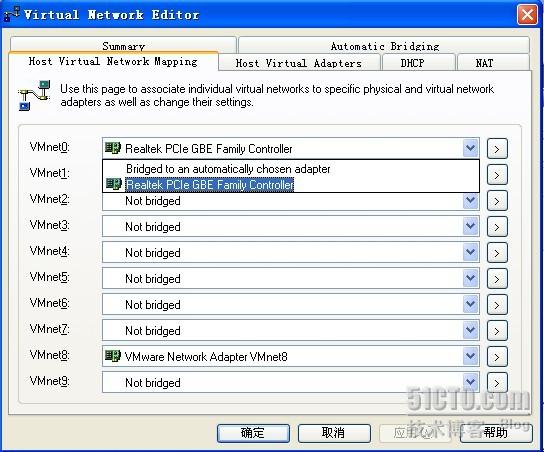
Task: Open VMnet5 settings arrow button
Action: coord(497,279)
